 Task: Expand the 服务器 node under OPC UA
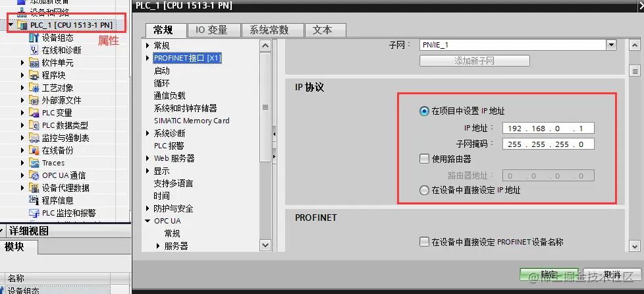click(x=159, y=246)
